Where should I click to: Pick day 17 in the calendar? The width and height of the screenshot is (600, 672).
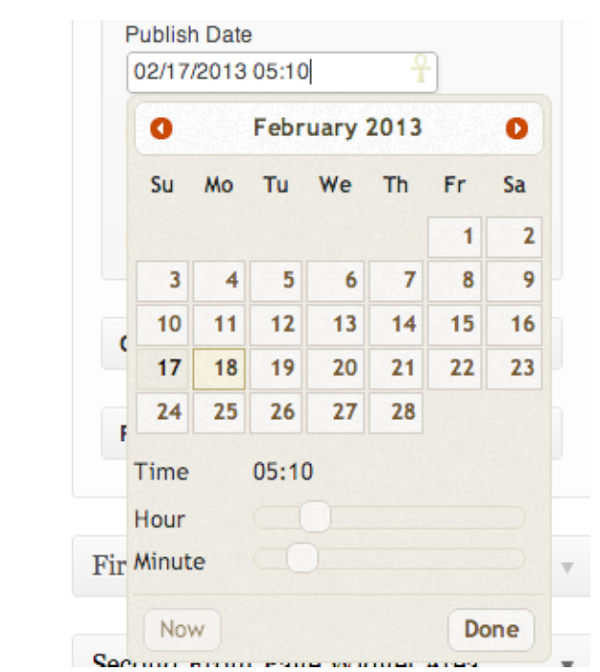(162, 369)
